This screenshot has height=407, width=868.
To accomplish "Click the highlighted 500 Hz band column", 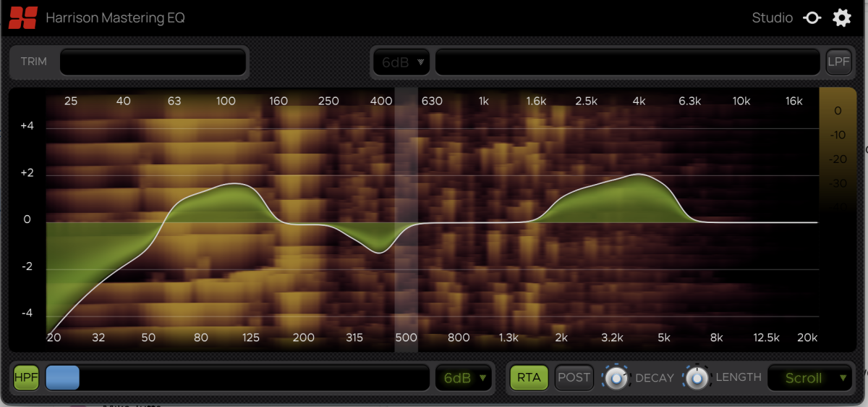I will tap(407, 220).
